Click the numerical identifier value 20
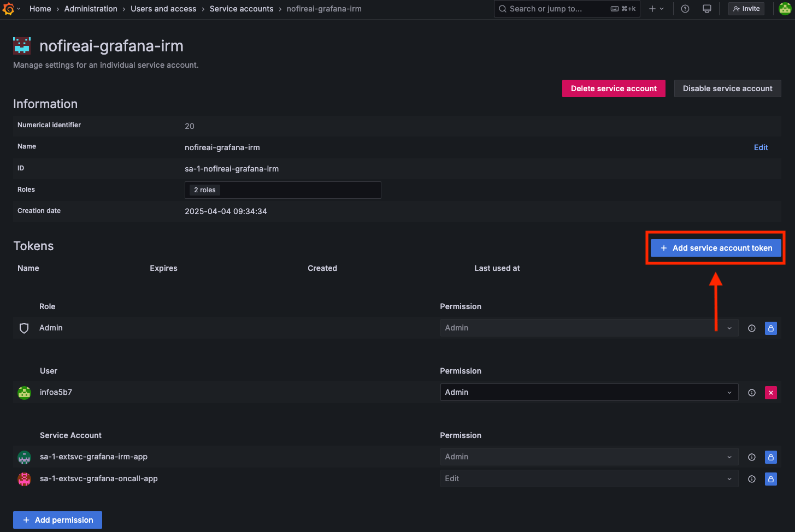 pos(190,126)
